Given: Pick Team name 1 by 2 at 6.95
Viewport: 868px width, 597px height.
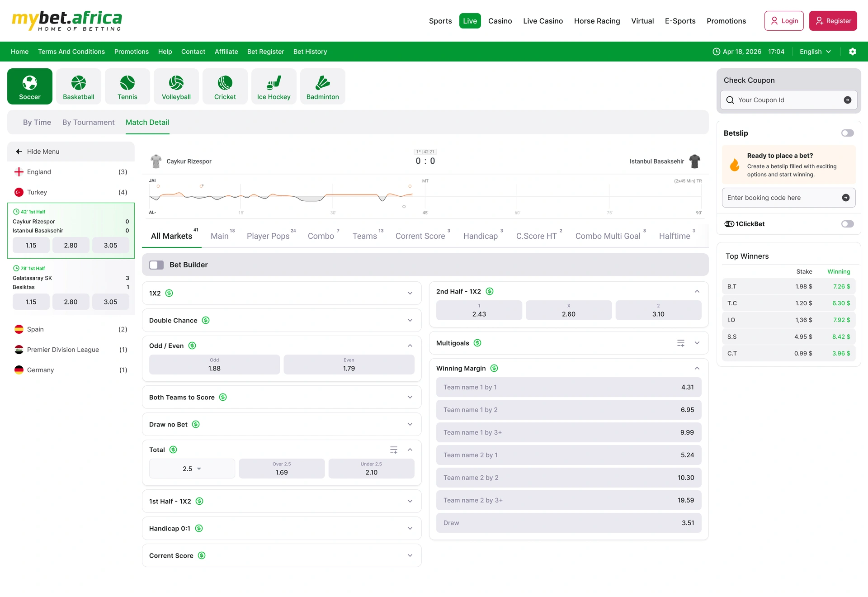Looking at the screenshot, I should 569,410.
